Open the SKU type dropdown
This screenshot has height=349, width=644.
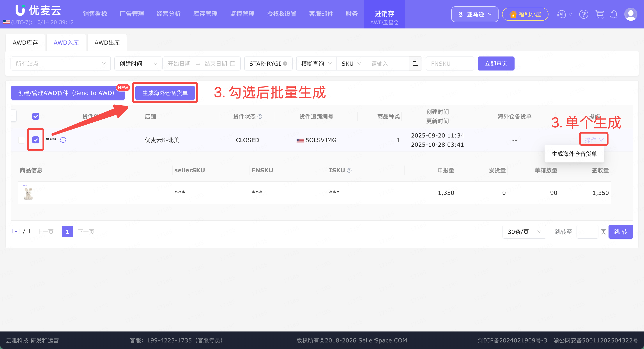click(x=351, y=63)
